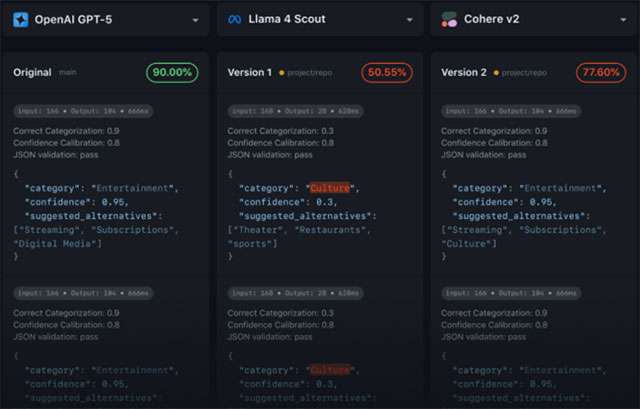
Task: Select the 77.60% score badge
Action: [x=600, y=73]
